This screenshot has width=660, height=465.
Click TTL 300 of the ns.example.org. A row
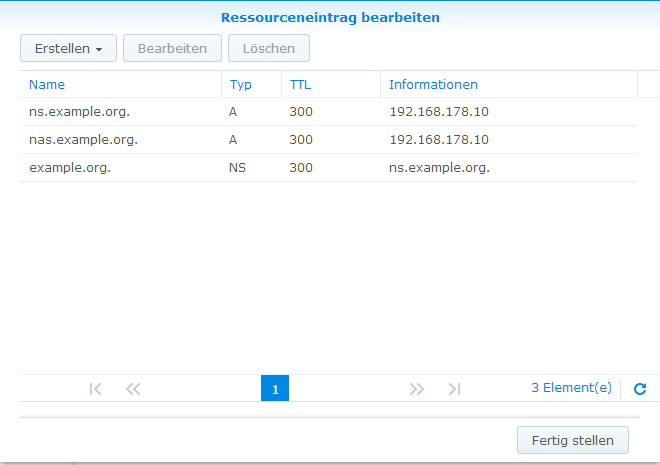click(301, 112)
